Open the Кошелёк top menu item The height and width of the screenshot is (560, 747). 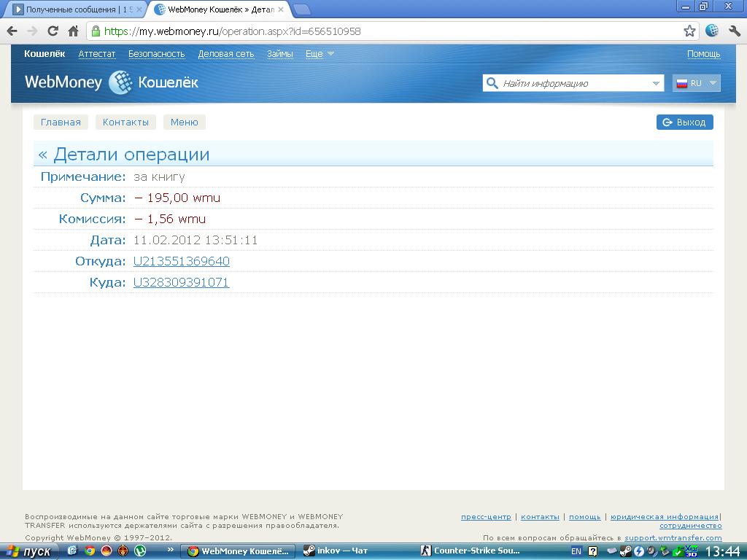(x=44, y=54)
